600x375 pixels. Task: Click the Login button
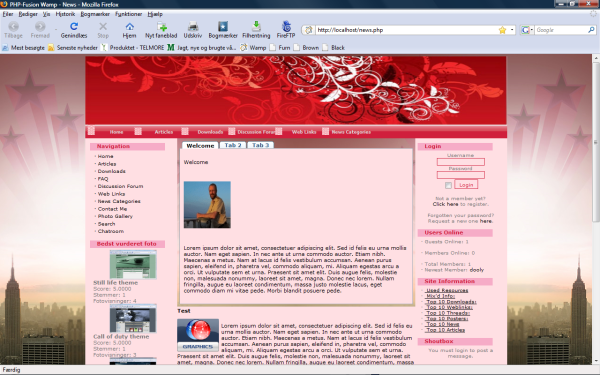(x=466, y=185)
